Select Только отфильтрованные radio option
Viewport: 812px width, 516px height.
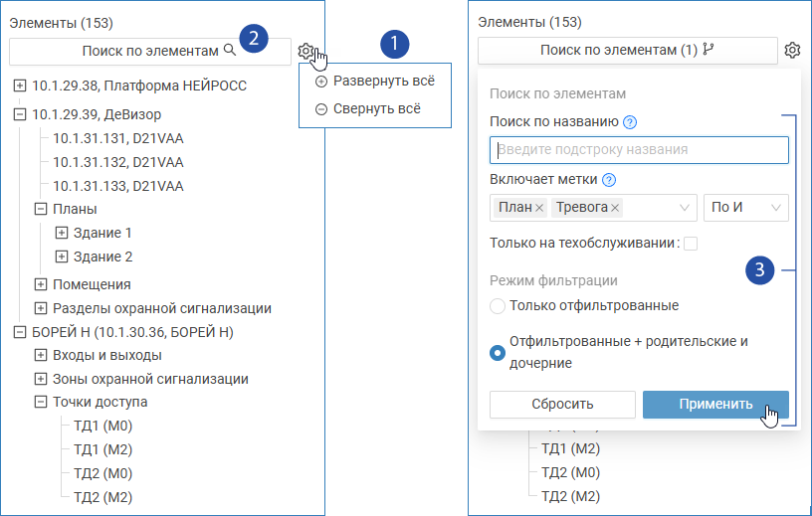click(498, 305)
